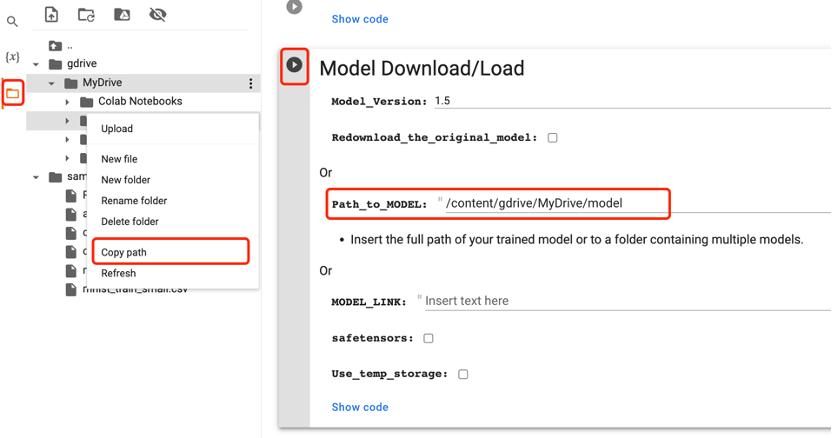Toggle hidden files eye icon

click(157, 15)
